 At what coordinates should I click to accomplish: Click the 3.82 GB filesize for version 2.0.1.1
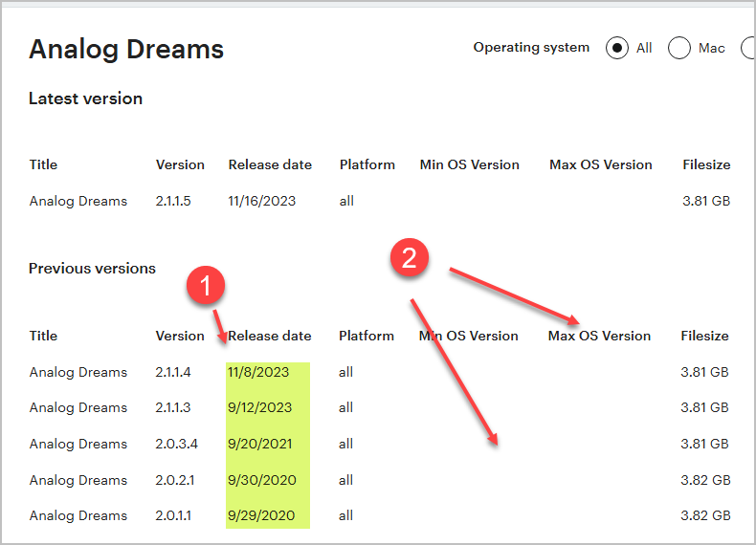point(705,515)
